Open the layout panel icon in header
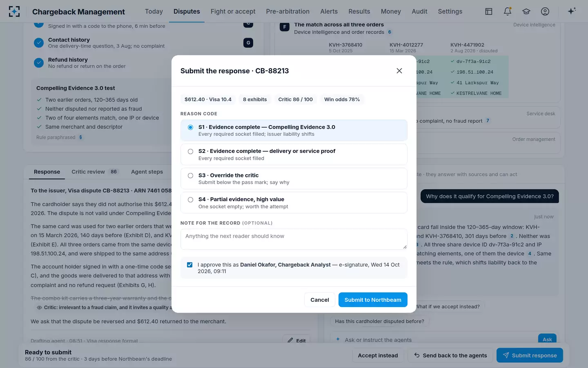 [x=489, y=11]
